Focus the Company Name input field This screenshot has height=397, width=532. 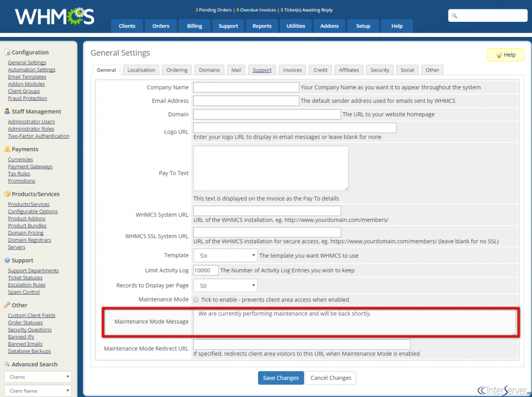click(x=246, y=87)
